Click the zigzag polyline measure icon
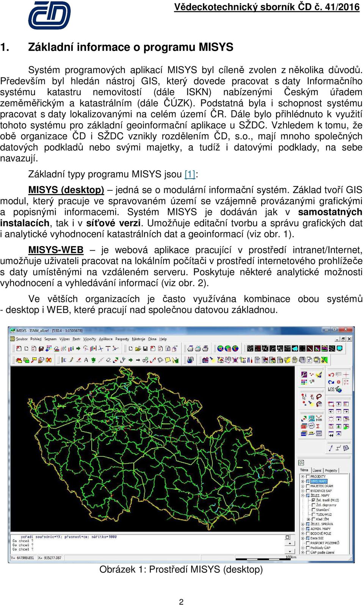364x605 pixels. click(338, 448)
